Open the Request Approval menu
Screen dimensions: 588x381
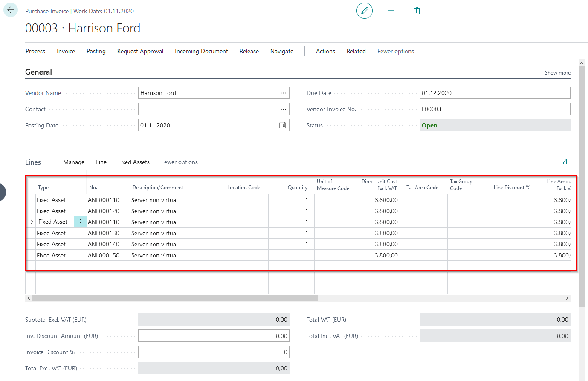pyautogui.click(x=140, y=51)
